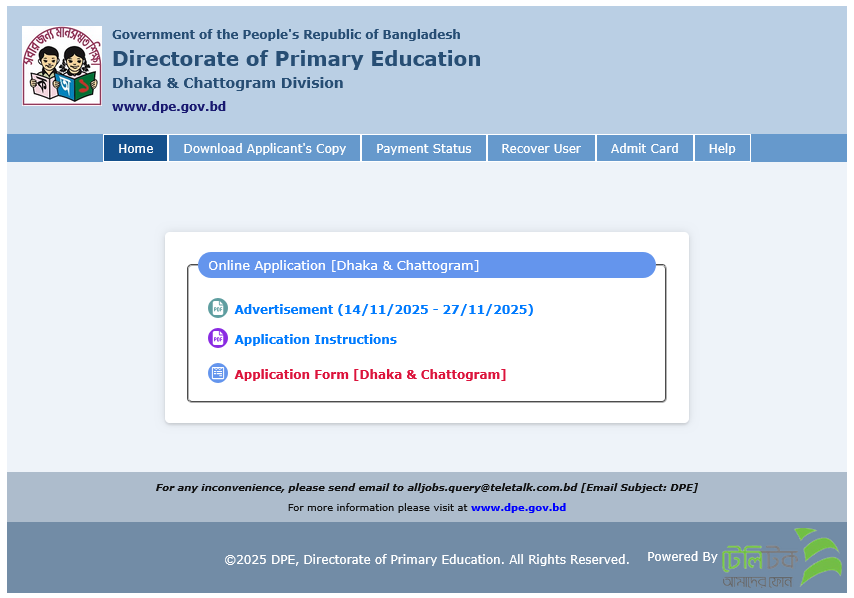
Task: Select the Home tab
Action: click(x=135, y=148)
